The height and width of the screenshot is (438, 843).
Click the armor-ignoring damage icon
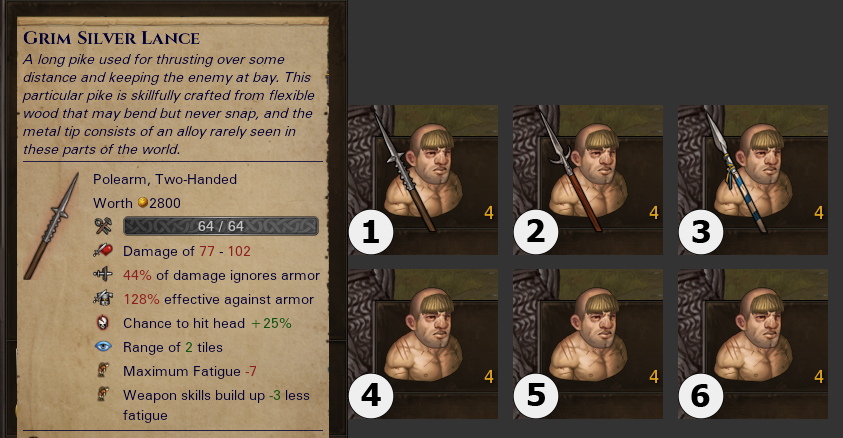point(103,275)
